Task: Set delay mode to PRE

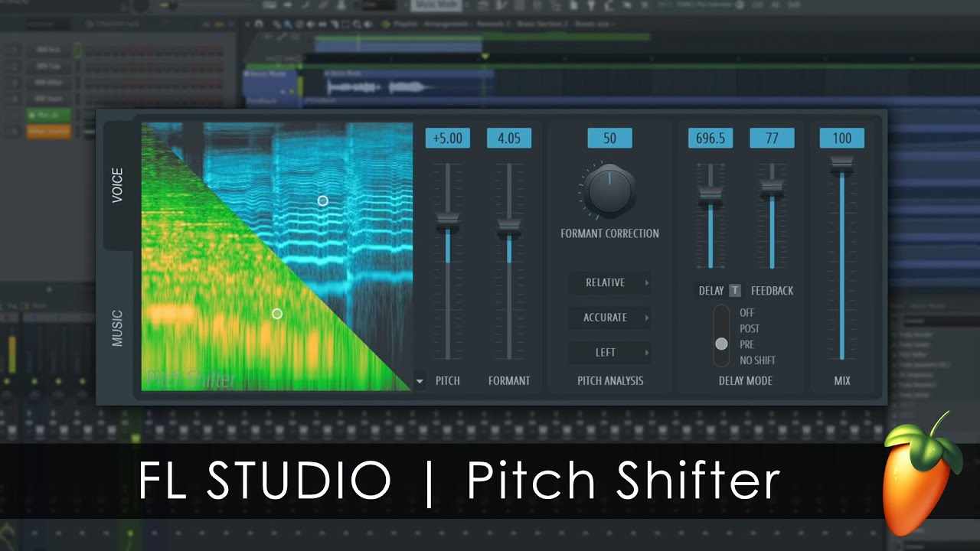Action: point(747,344)
